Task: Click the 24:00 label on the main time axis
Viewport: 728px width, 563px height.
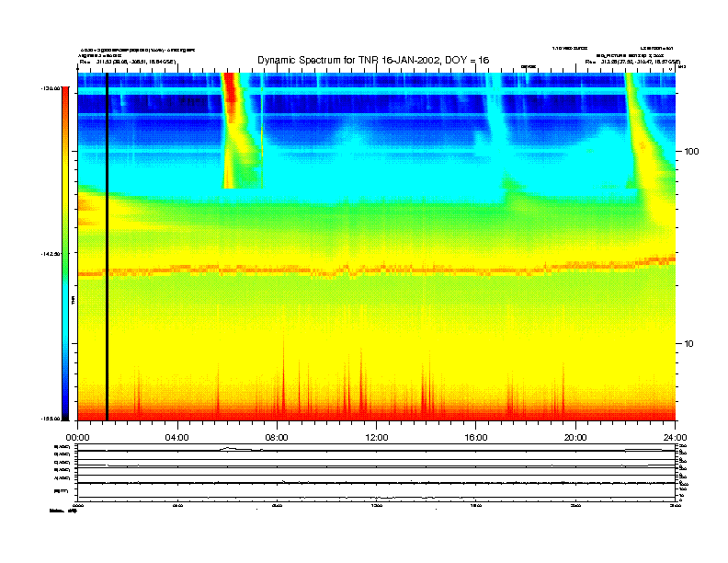Action: (675, 438)
